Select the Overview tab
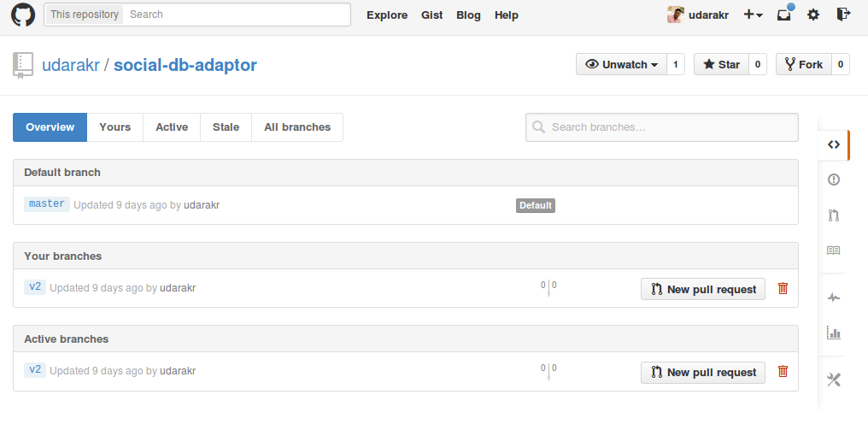868x436 pixels. [x=50, y=127]
